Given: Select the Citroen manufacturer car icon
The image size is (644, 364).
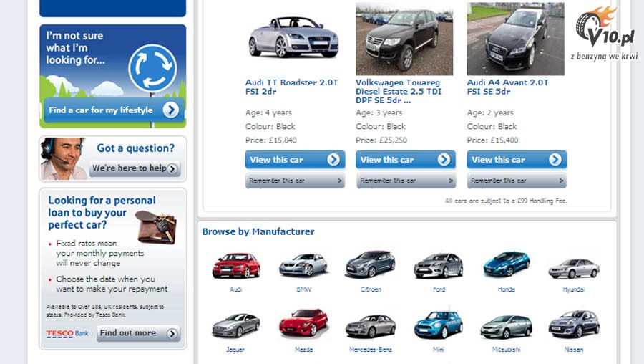Looking at the screenshot, I should tap(371, 264).
